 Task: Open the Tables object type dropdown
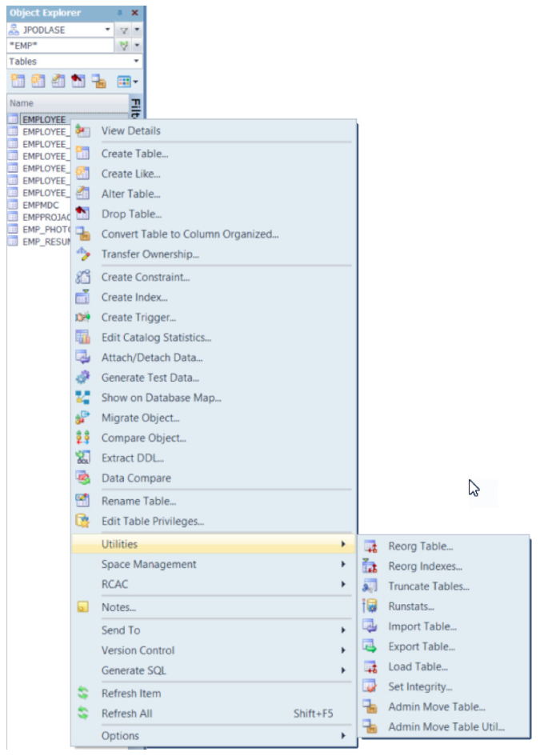[137, 62]
